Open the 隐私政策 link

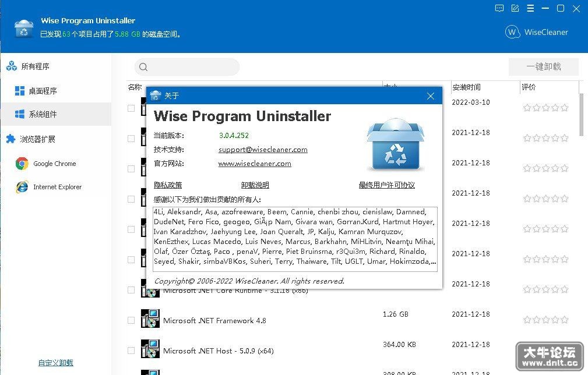(x=168, y=185)
